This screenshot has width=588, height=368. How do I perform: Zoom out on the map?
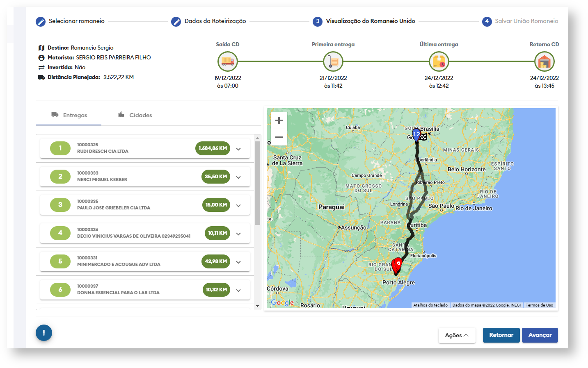(279, 137)
